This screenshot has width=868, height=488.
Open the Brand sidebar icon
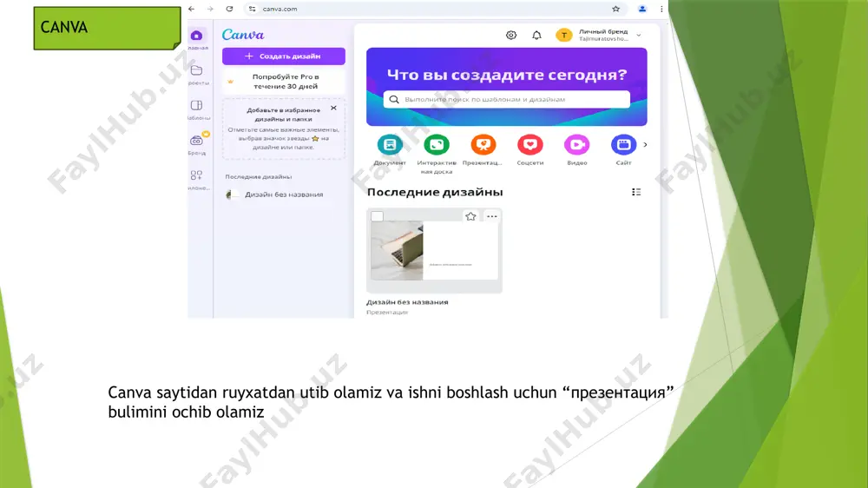[x=196, y=140]
